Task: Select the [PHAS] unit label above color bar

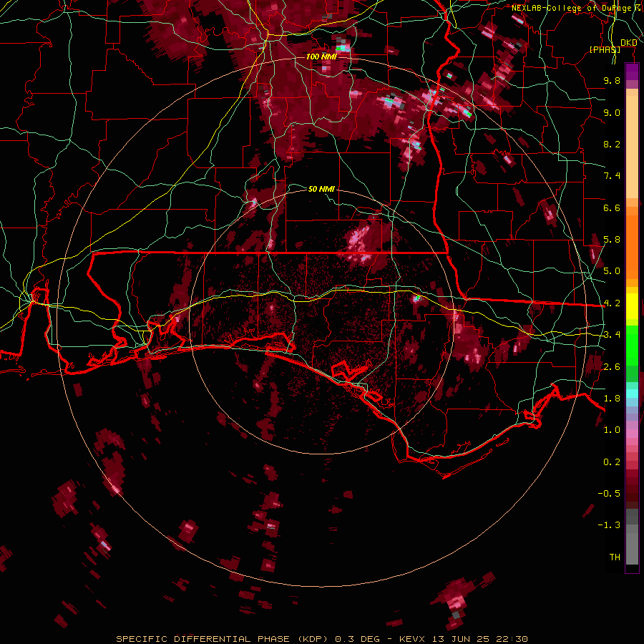Action: 605,49
